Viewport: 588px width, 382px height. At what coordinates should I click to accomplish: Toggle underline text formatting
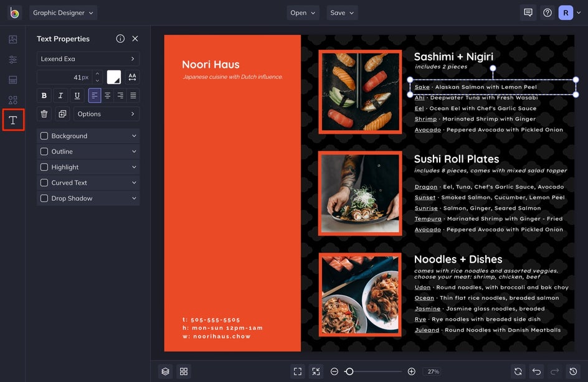pos(77,96)
